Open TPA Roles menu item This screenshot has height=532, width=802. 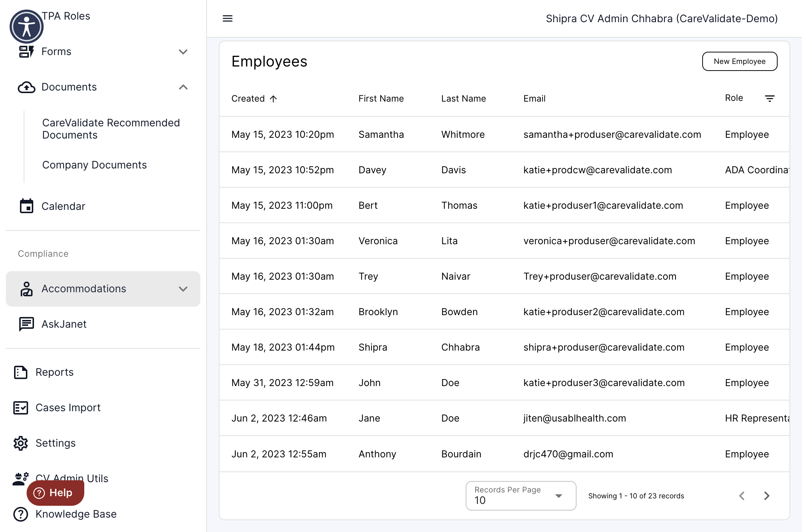point(66,16)
